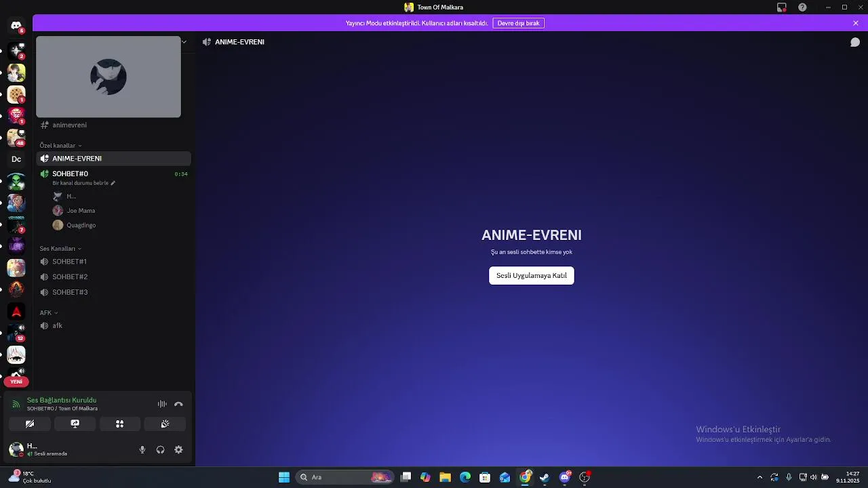868x488 pixels.
Task: Open Windows Start menu
Action: coord(284,477)
